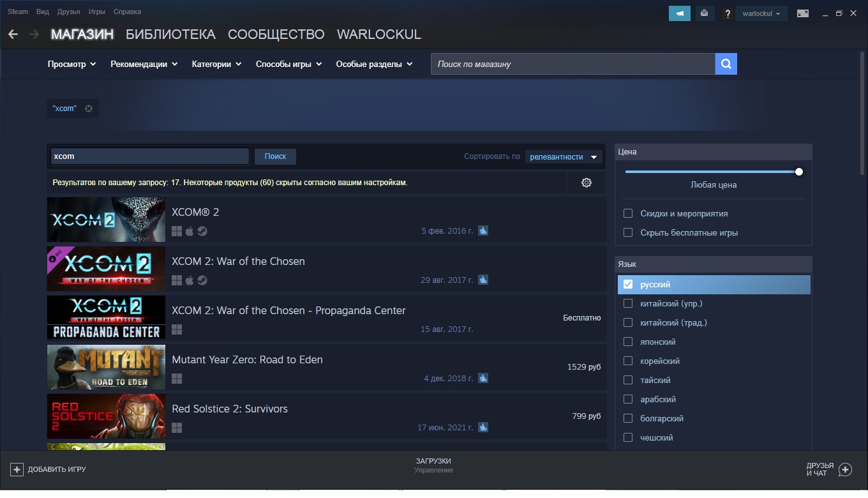This screenshot has height=498, width=868.
Task: Click the "Поиск" search button
Action: pos(275,156)
